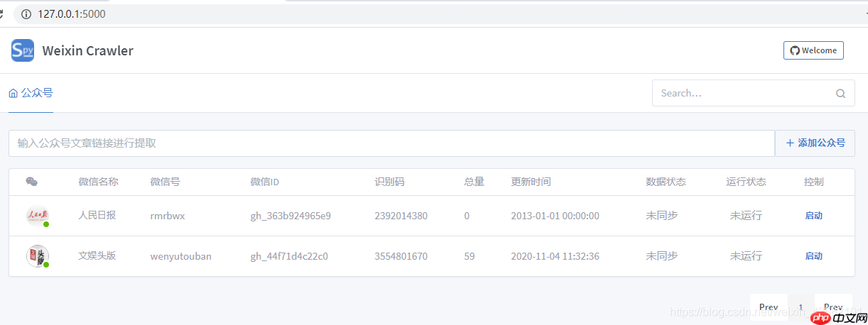The image size is (868, 325).
Task: Click the 人民日报 avatar thumbnail
Action: (x=38, y=216)
